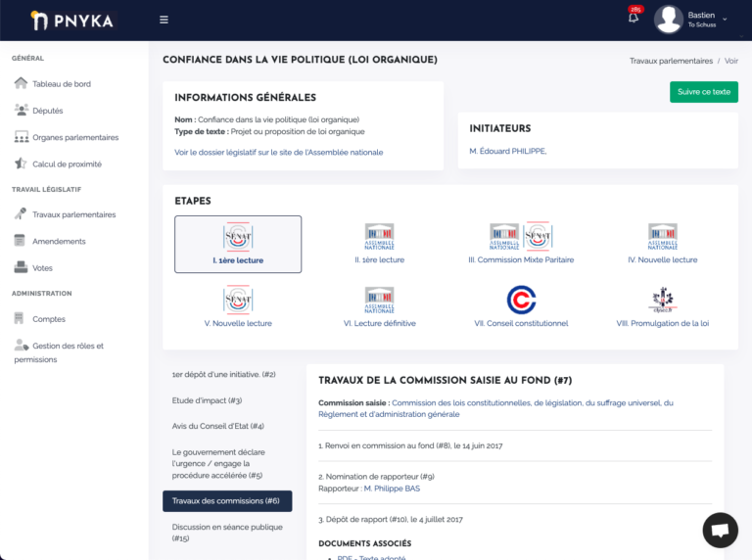Click the Sénat logo in step I
Image resolution: width=752 pixels, height=560 pixels.
(238, 236)
